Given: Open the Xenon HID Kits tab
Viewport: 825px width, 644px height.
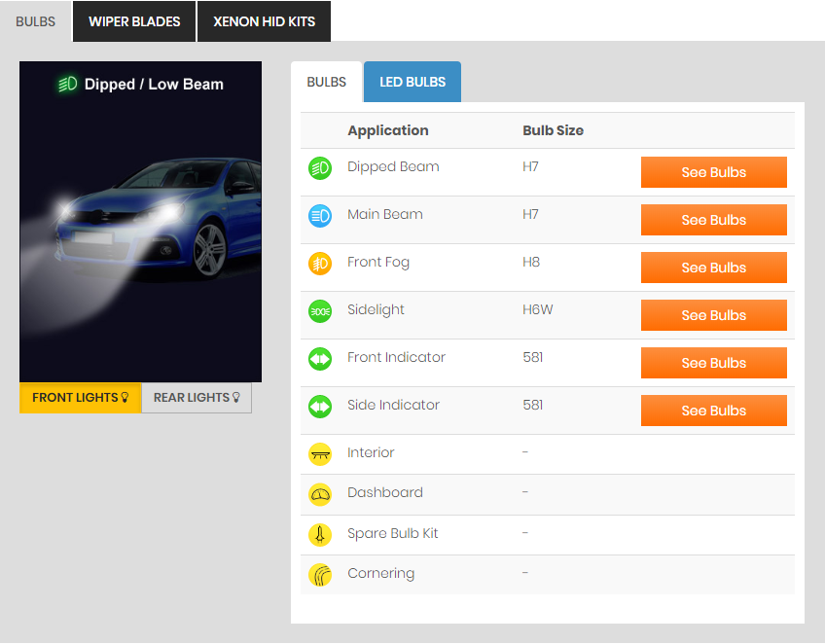Looking at the screenshot, I should [264, 21].
